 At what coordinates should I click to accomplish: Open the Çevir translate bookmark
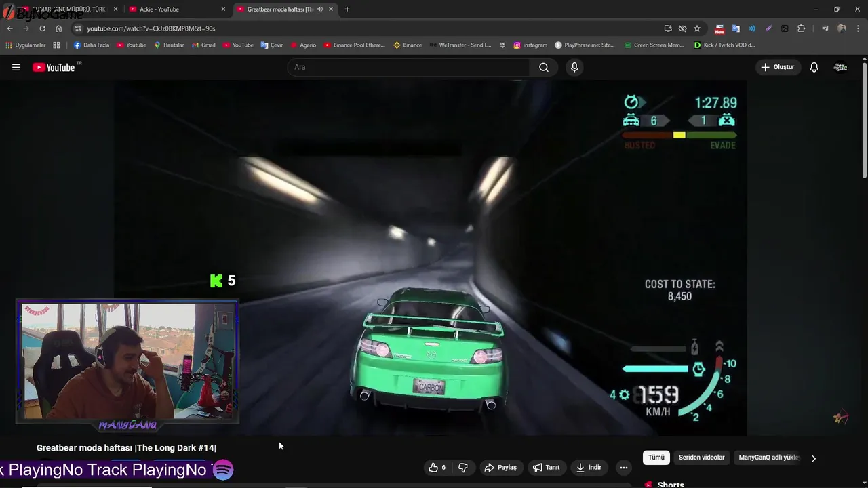point(272,45)
